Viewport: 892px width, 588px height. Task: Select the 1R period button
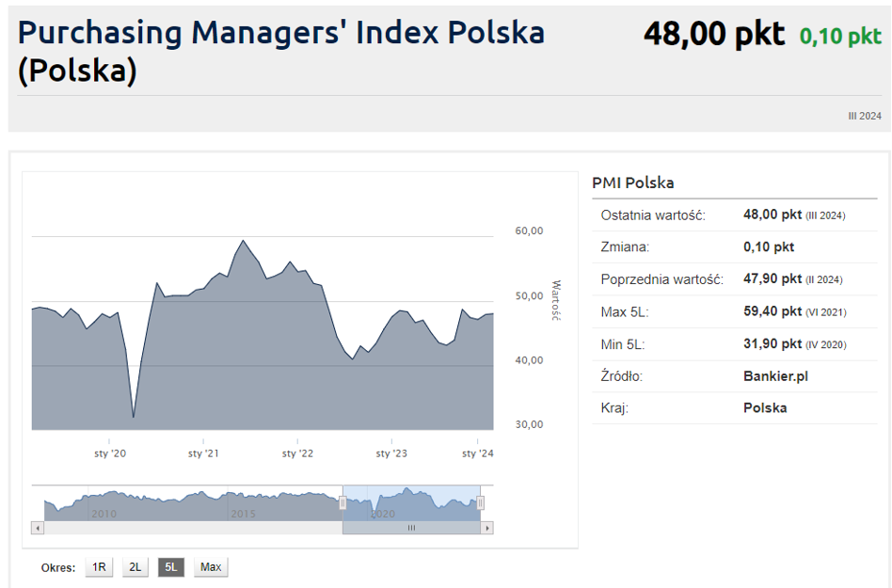pos(99,566)
